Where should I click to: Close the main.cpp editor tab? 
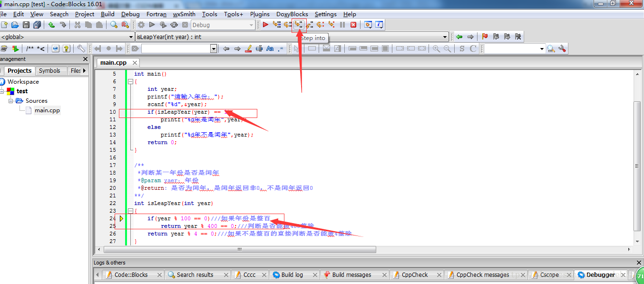pyautogui.click(x=135, y=63)
